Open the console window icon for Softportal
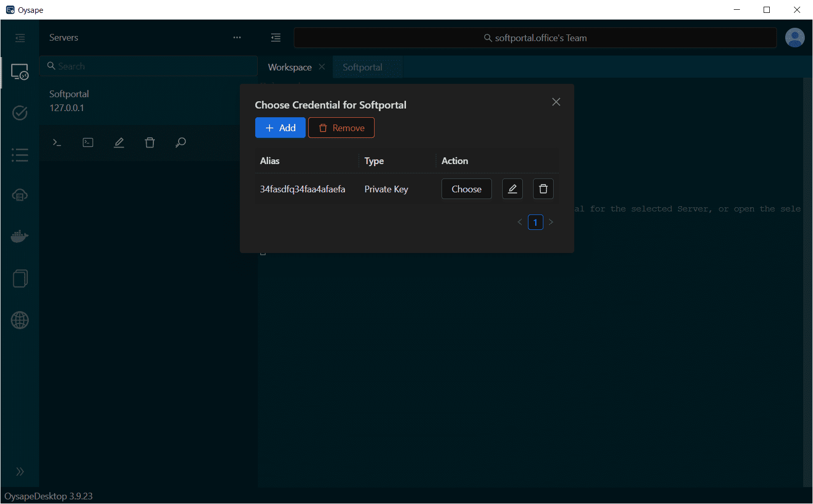The width and height of the screenshot is (813, 504). pos(88,142)
